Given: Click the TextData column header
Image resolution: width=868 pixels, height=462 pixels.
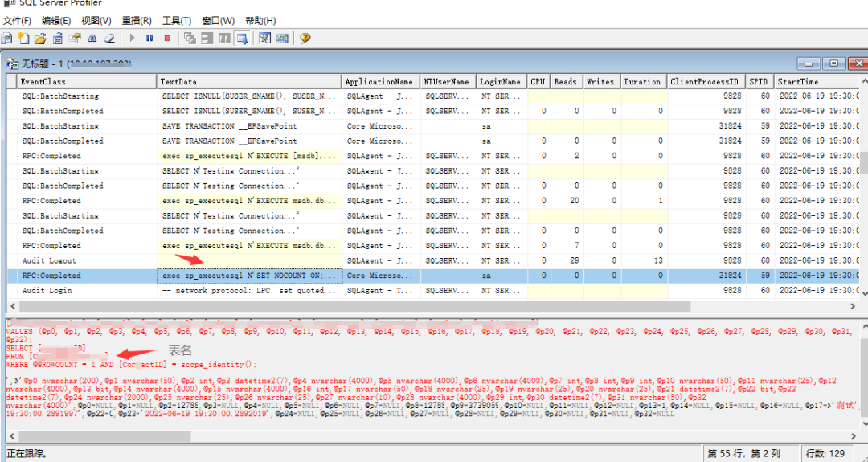Looking at the screenshot, I should (x=250, y=81).
